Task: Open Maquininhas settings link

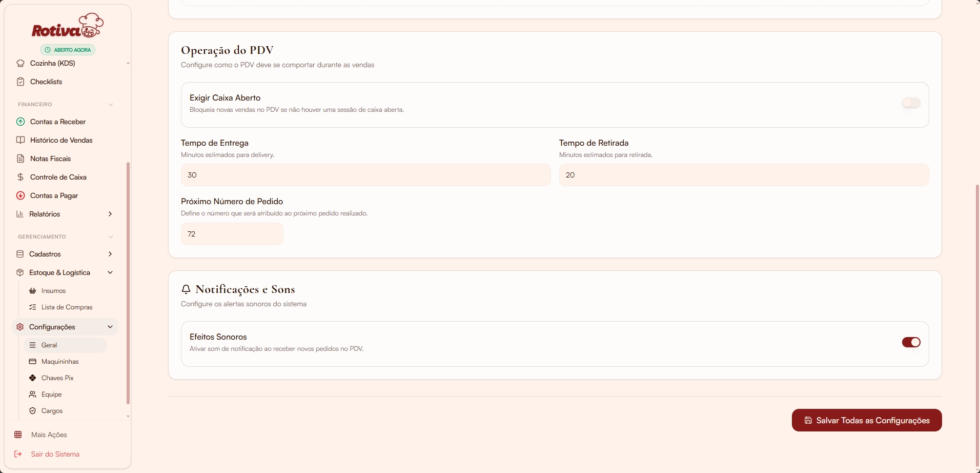Action: 60,362
